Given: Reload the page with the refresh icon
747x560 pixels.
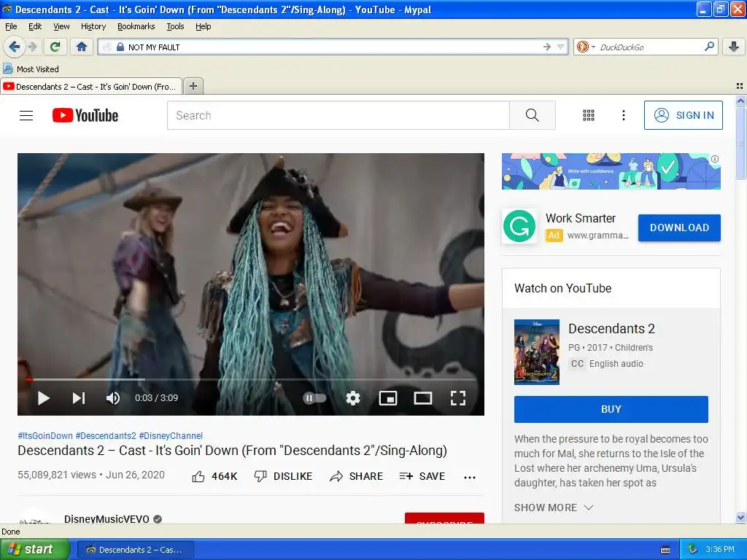Looking at the screenshot, I should click(x=55, y=47).
